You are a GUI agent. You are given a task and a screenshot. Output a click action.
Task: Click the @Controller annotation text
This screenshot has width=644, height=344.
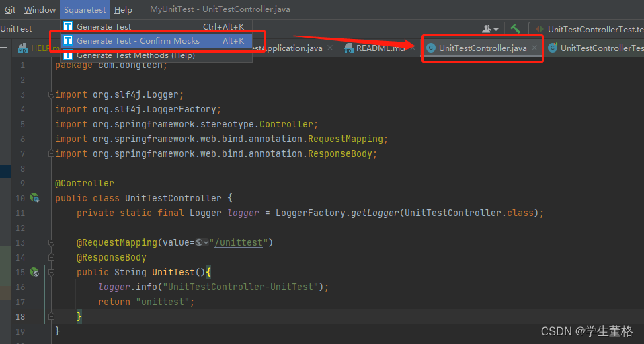click(85, 183)
